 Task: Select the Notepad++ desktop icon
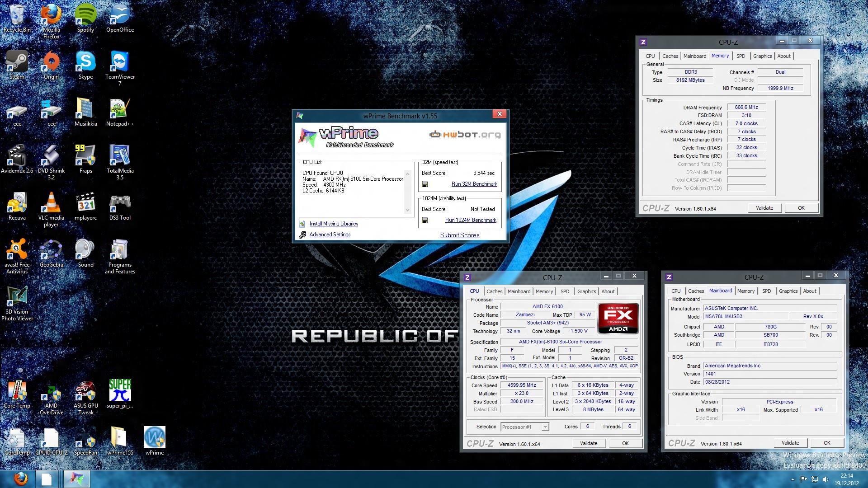[x=120, y=113]
